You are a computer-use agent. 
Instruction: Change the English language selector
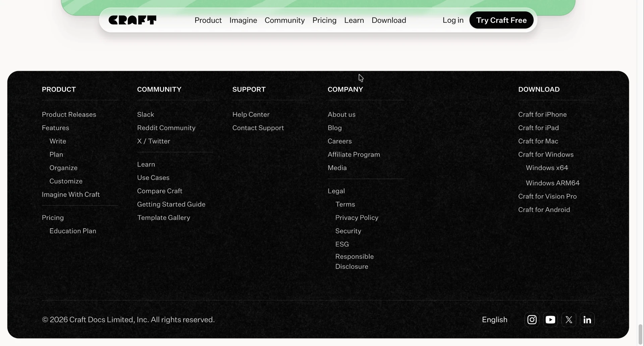494,320
